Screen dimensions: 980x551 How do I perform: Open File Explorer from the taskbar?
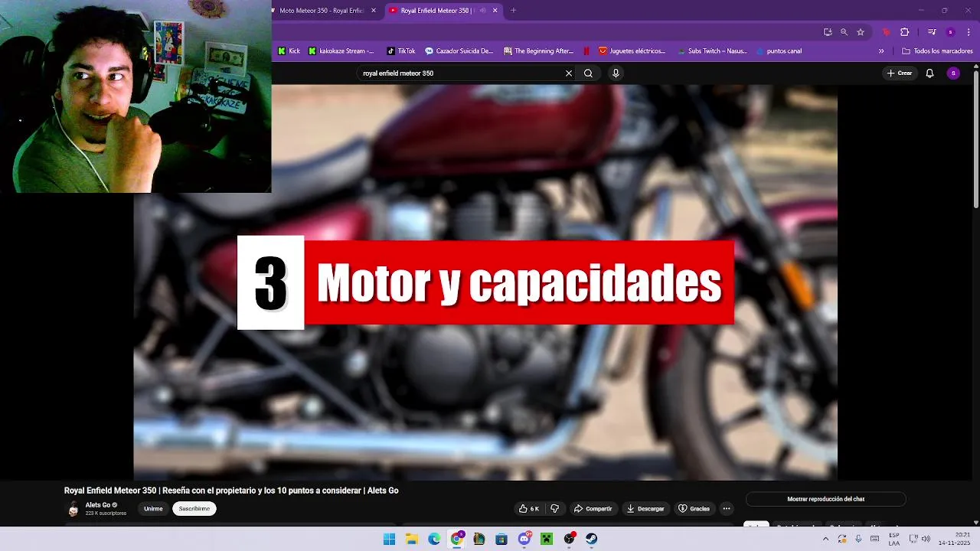(412, 539)
